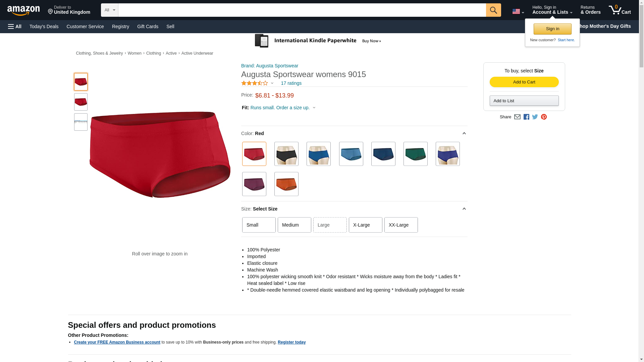Expand the fit runs small details
The width and height of the screenshot is (644, 362).
283,108
